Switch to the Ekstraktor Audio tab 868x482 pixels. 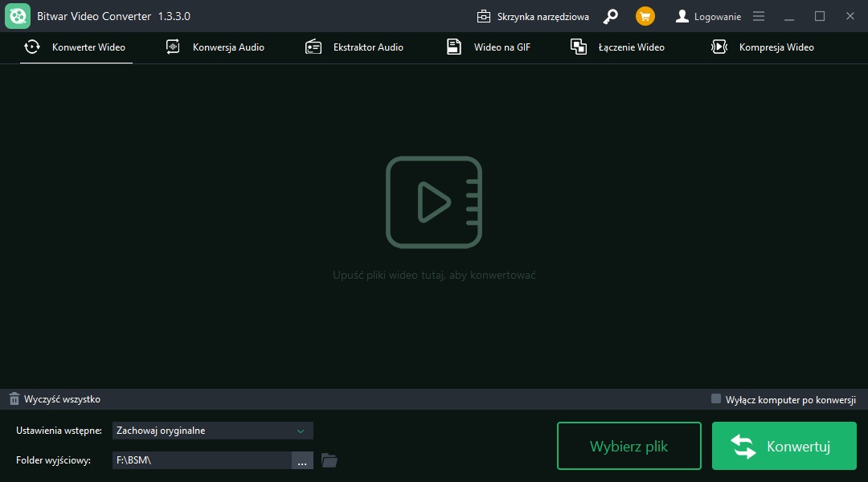(x=354, y=47)
